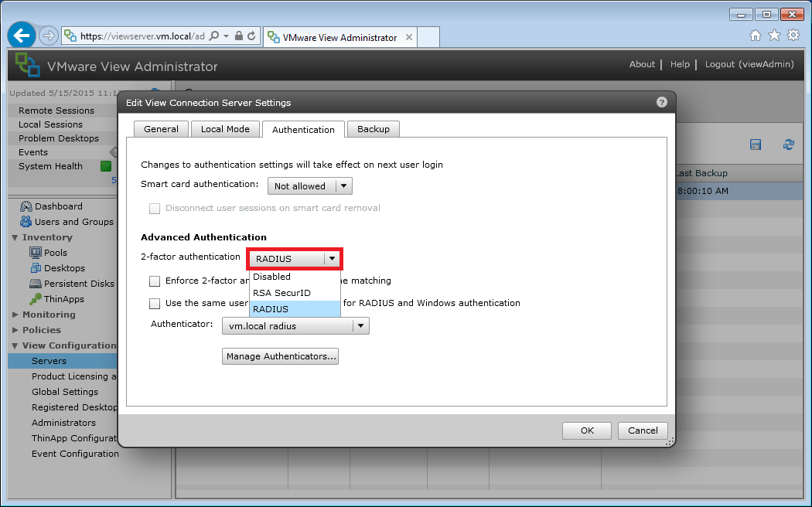This screenshot has height=507, width=812.
Task: Click the Logout (viewAdmin) link
Action: pyautogui.click(x=749, y=64)
